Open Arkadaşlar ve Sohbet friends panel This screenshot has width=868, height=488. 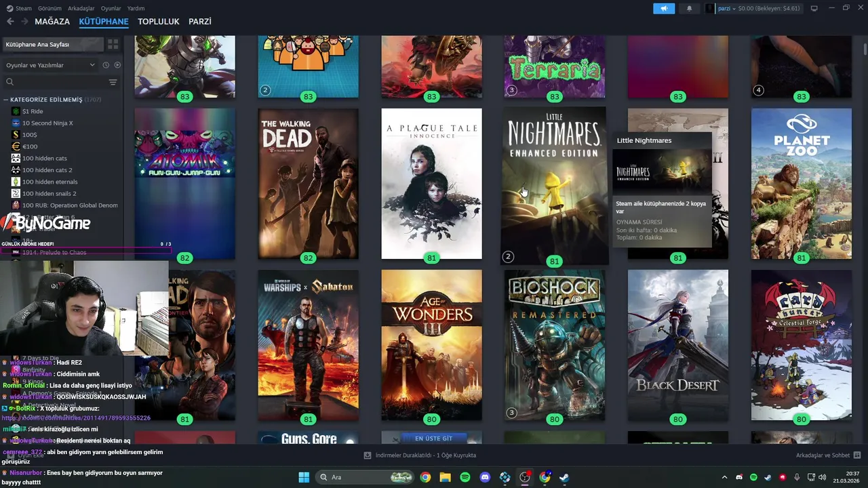point(828,455)
